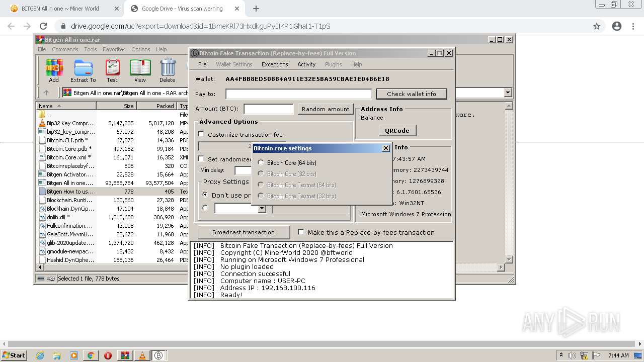
Task: Click the WinRAR Add toolbar icon
Action: (x=54, y=70)
